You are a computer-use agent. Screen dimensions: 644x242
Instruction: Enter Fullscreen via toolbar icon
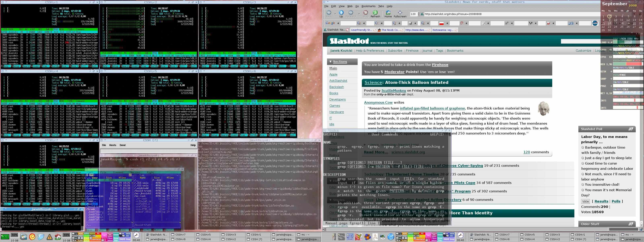pyautogui.click(x=400, y=13)
